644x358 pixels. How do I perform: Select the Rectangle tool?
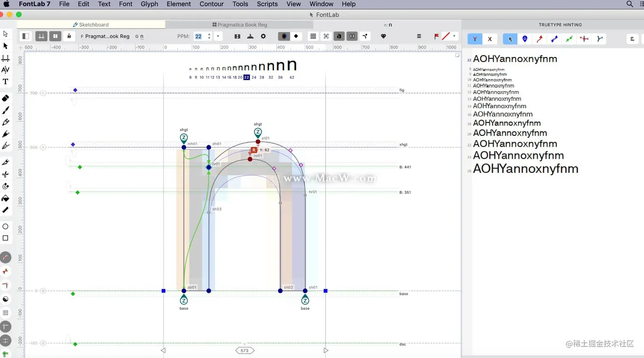click(6, 238)
